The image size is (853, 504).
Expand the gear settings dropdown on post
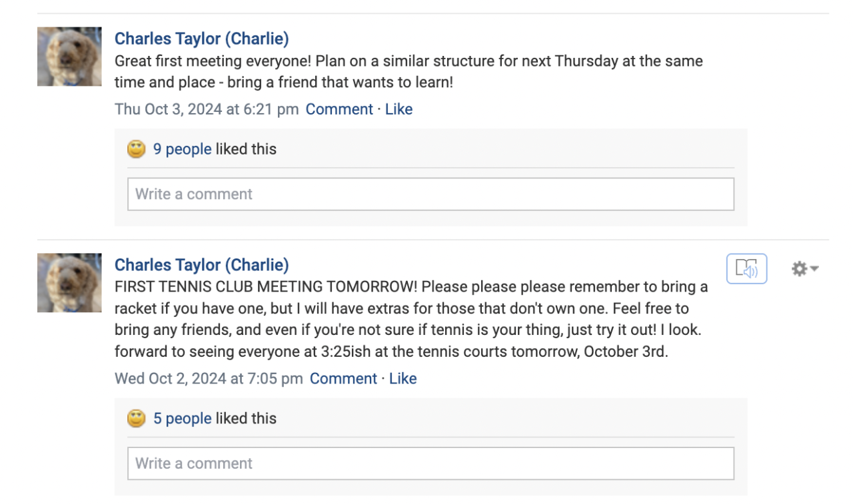[x=804, y=269]
